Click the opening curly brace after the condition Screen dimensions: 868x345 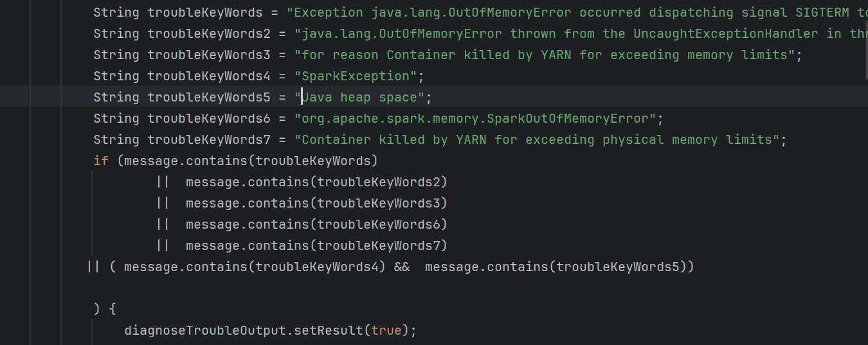pyautogui.click(x=113, y=309)
